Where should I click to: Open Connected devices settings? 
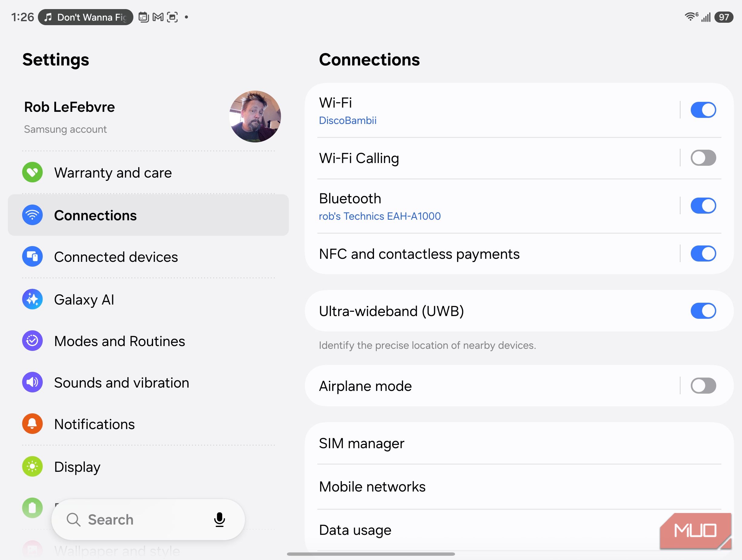(x=148, y=257)
